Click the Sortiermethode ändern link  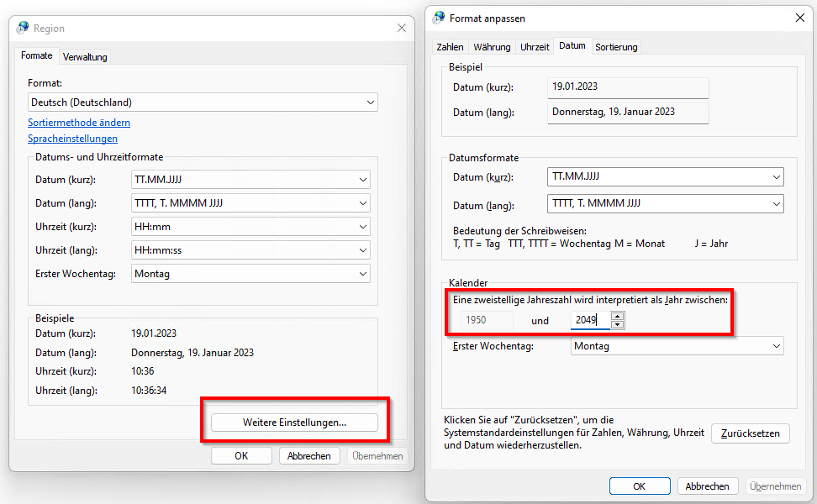[x=79, y=123]
